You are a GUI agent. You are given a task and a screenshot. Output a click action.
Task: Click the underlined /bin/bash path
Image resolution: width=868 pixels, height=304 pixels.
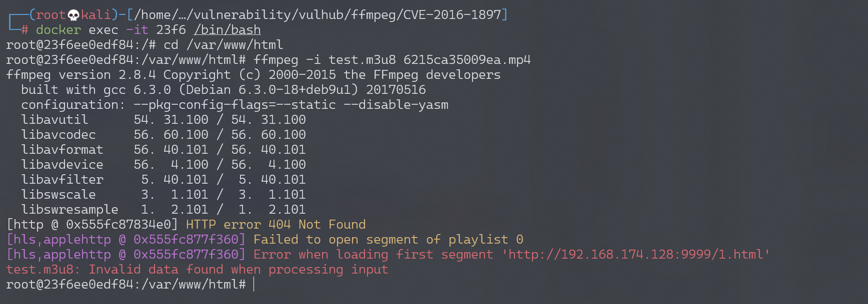227,30
